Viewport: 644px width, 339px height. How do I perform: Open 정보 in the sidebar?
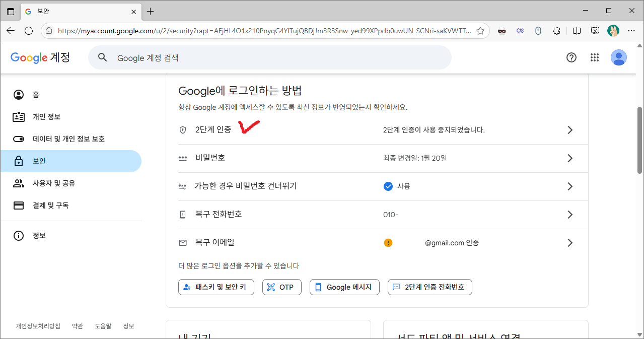coord(70,236)
